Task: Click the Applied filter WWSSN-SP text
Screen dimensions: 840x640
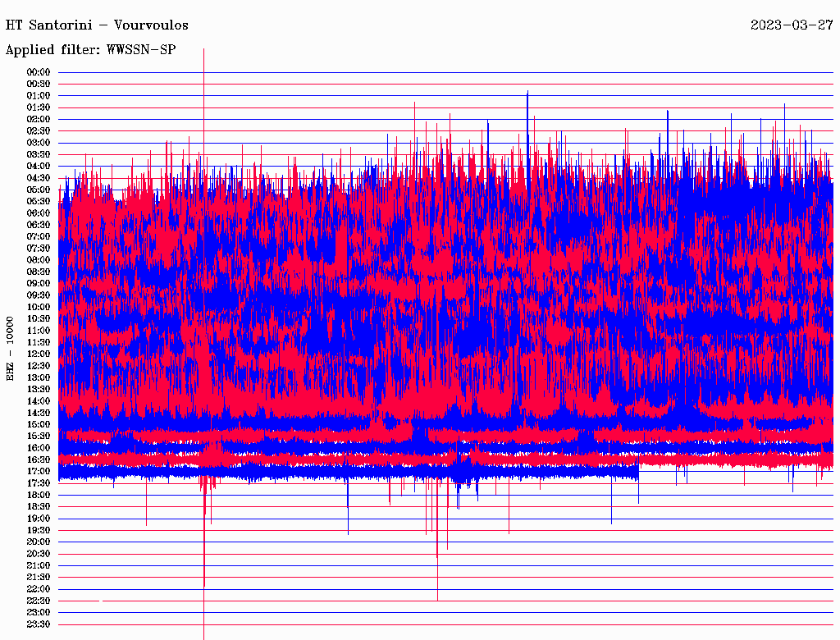Action: (90, 49)
